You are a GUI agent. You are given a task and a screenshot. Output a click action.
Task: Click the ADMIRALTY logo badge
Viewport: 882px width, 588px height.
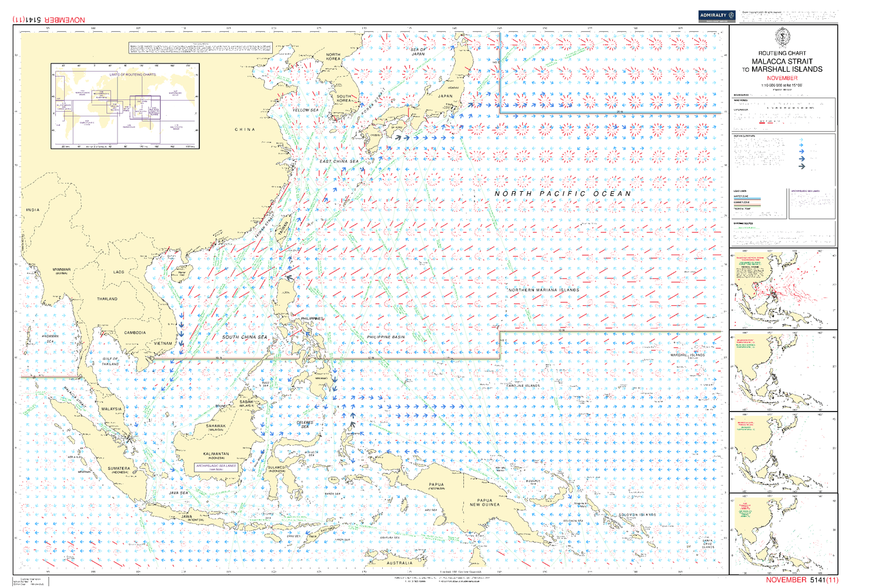pyautogui.click(x=717, y=16)
